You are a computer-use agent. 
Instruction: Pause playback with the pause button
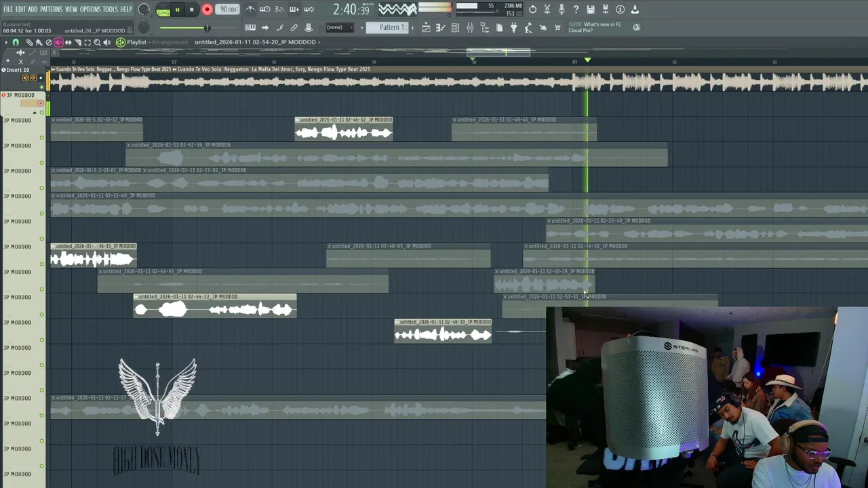[x=178, y=9]
